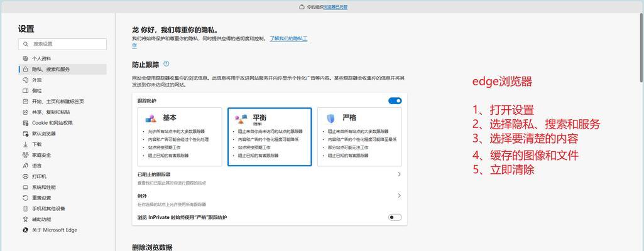Turn off the 跟踪防护 switch

coord(395,101)
